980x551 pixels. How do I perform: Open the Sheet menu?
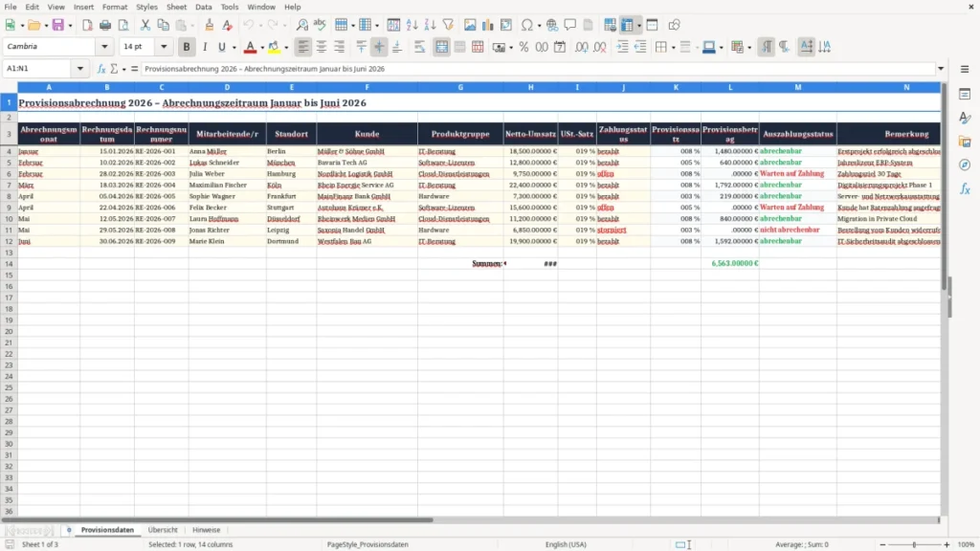pos(176,7)
